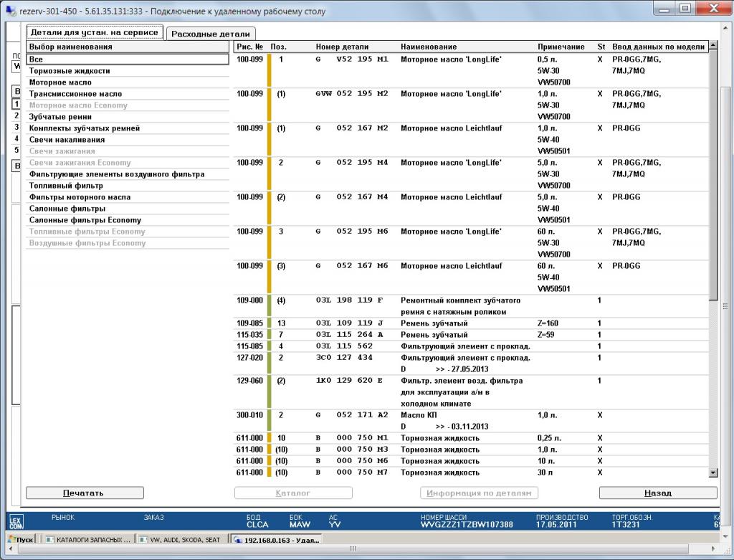Select part '052 167 M2' Leichtlauf row
Viewport: 734px width, 560px height.
point(471,140)
